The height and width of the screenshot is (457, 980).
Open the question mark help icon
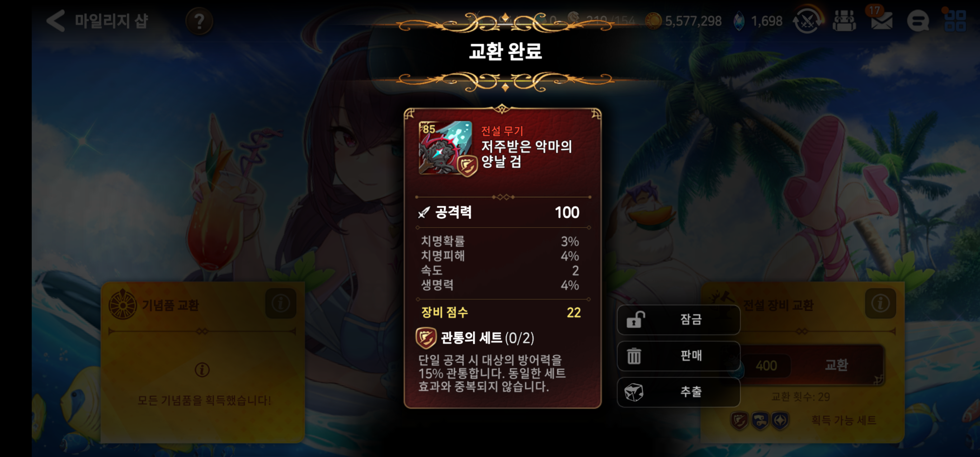click(199, 21)
